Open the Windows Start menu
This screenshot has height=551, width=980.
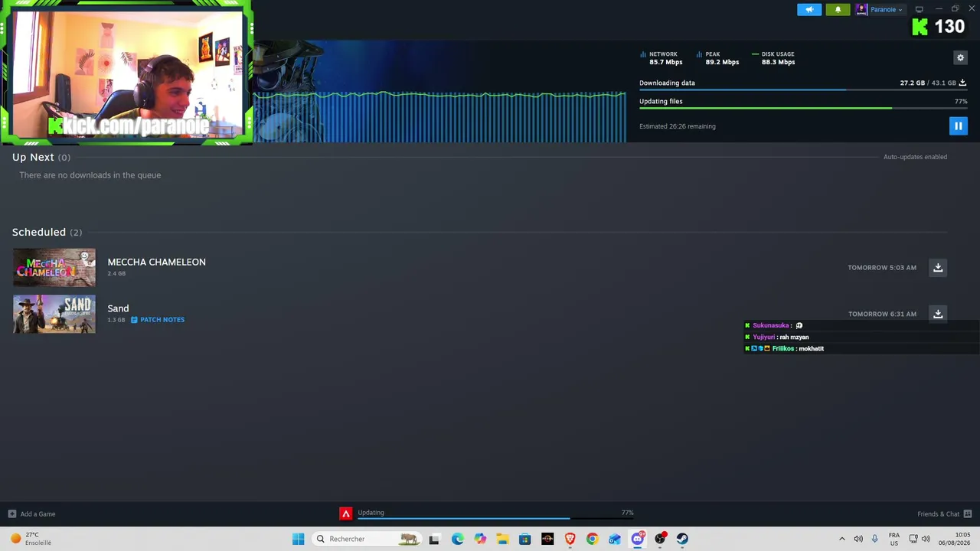coord(298,539)
